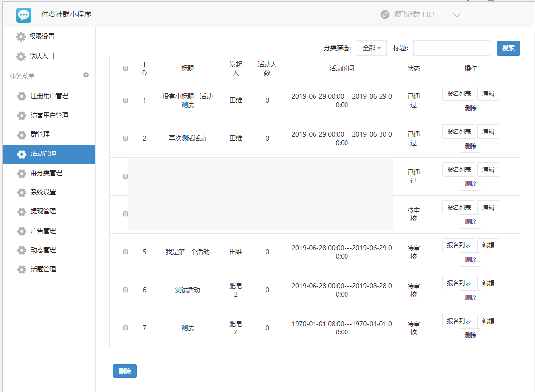Select the 默认入口 gear icon
Viewport: 535px width, 392px height.
click(21, 57)
